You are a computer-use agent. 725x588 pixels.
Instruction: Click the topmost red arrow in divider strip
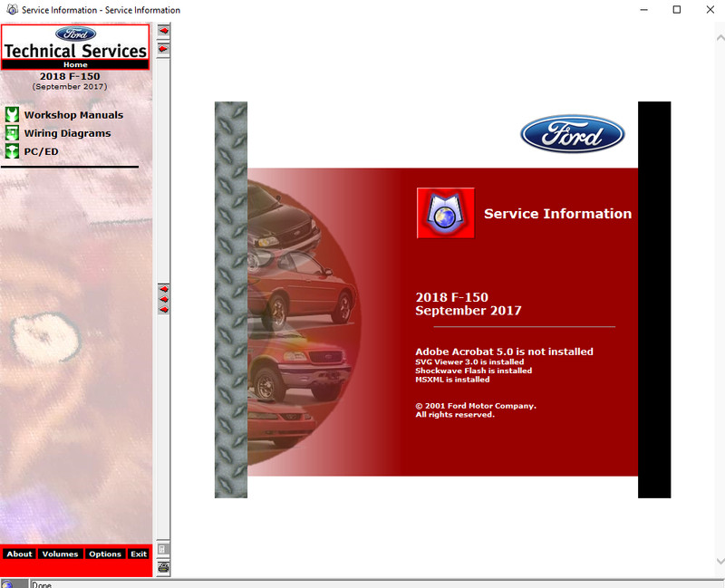(x=163, y=31)
